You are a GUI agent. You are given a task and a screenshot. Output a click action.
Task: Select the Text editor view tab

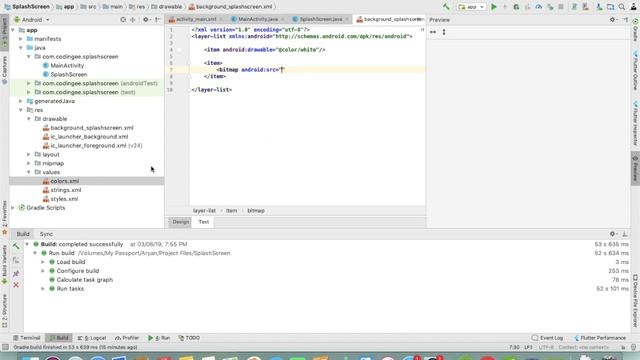tap(204, 222)
